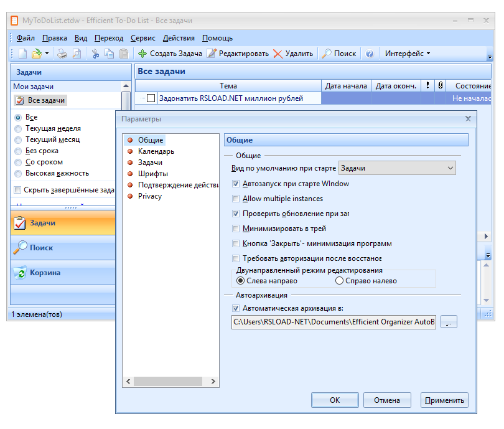Select Высокая важность radio filter

point(18,173)
